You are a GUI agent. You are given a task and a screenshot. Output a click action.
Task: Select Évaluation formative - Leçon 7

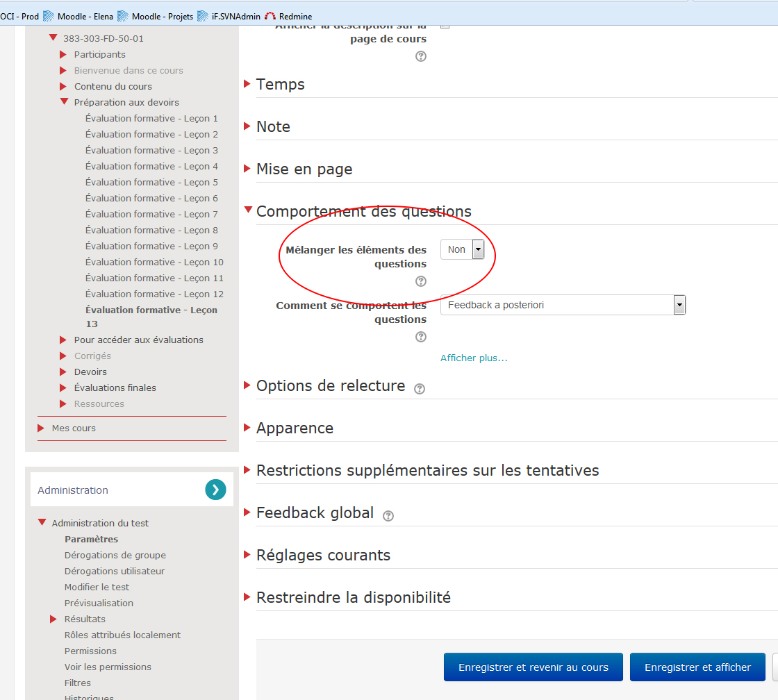click(151, 214)
